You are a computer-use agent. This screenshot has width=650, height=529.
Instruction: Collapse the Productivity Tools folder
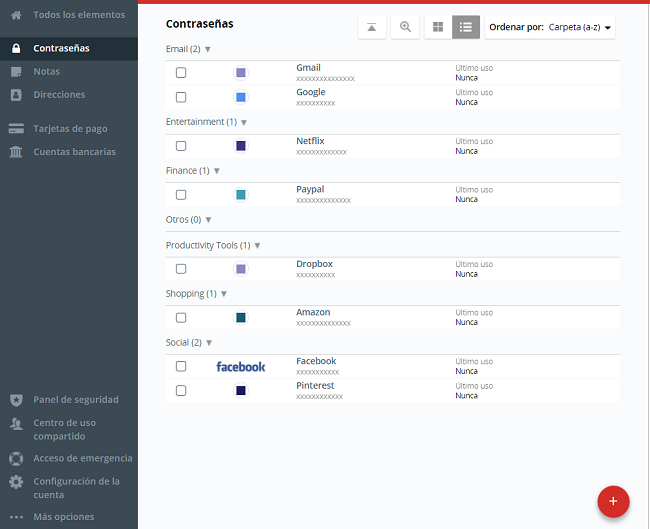257,245
